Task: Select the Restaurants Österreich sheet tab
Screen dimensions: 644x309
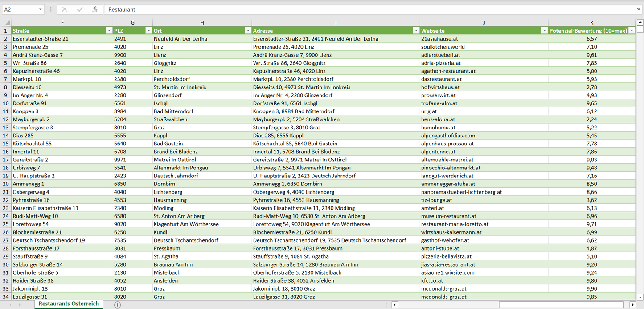Action: tap(69, 304)
